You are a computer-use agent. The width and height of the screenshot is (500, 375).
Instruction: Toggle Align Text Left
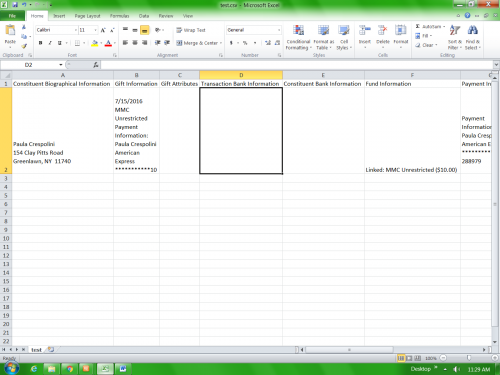click(125, 43)
